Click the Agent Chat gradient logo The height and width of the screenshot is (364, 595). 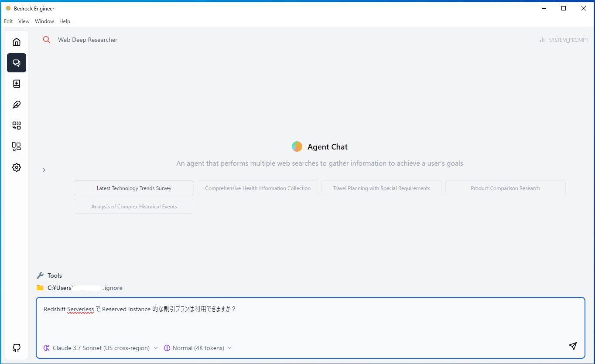297,146
